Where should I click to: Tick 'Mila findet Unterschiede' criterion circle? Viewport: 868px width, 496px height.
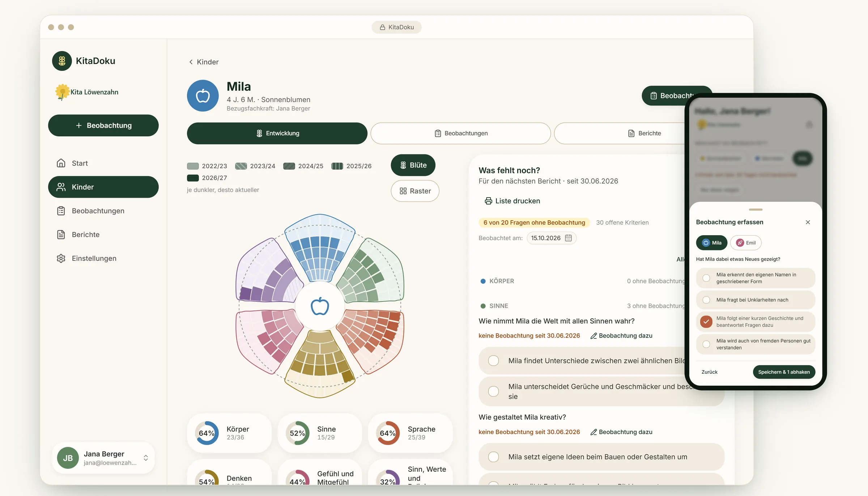click(x=493, y=361)
